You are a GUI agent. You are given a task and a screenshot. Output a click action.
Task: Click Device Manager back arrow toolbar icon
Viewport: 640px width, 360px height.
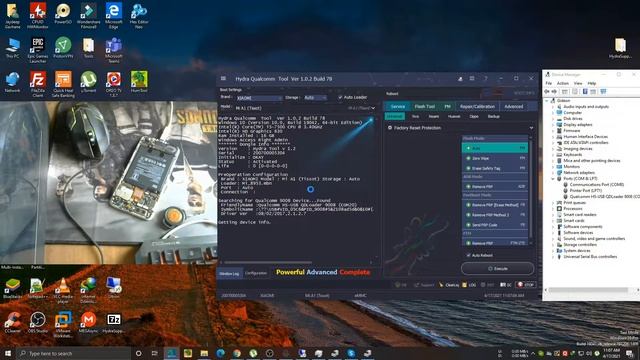pos(547,91)
